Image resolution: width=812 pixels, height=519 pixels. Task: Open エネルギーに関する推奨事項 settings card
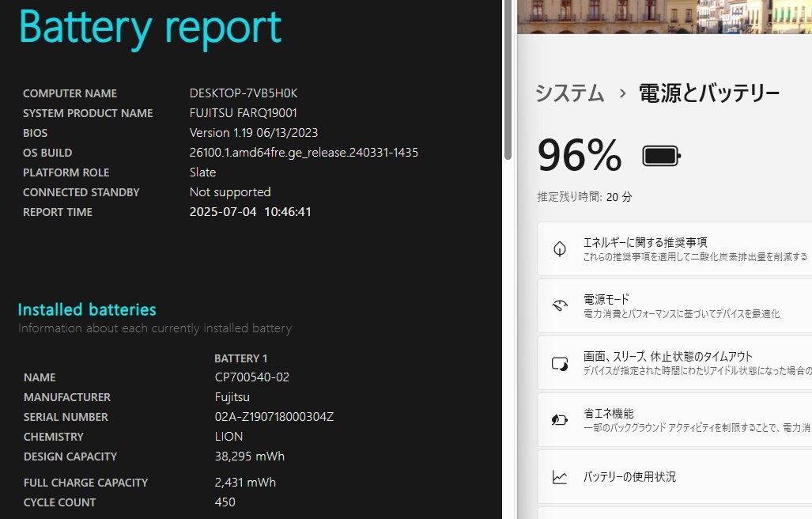coord(674,249)
